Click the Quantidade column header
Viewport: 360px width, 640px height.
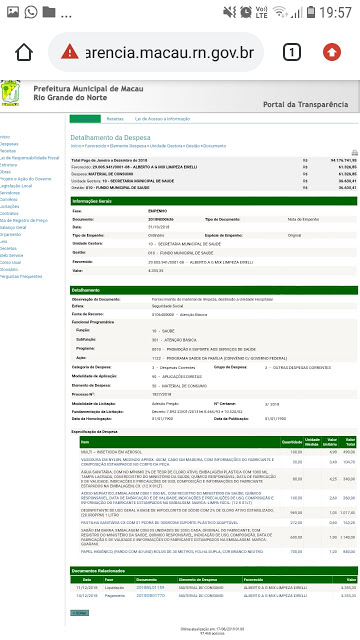click(x=292, y=442)
